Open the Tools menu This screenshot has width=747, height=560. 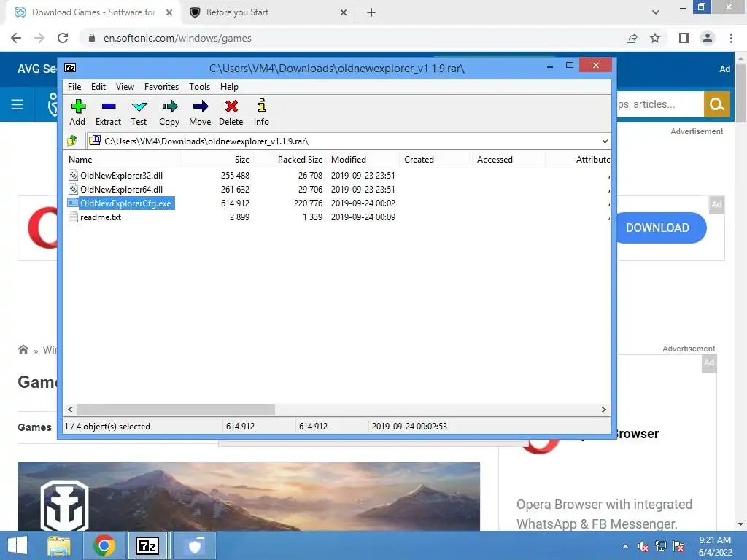click(x=199, y=87)
